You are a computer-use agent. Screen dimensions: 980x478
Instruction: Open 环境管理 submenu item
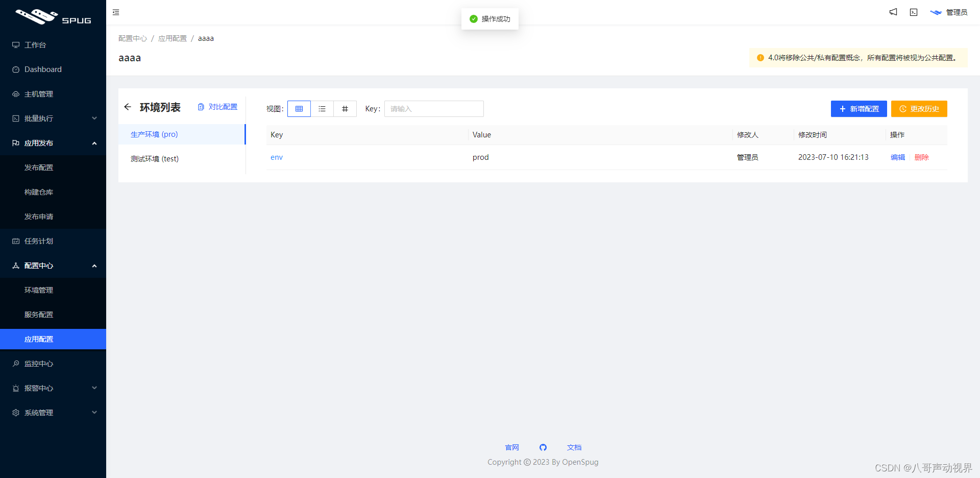(53, 290)
